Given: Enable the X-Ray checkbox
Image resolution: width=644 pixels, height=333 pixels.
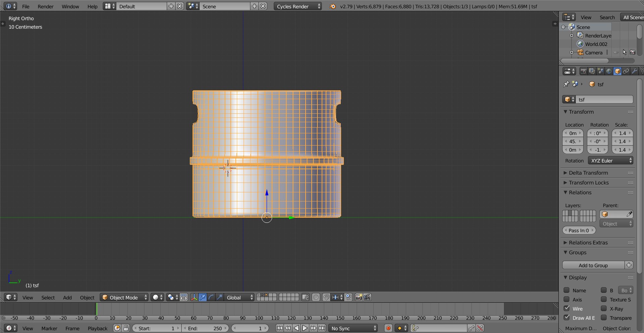Looking at the screenshot, I should pyautogui.click(x=604, y=308).
